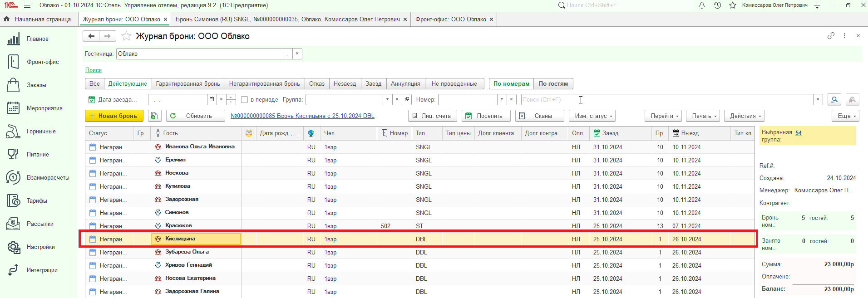The image size is (868, 298).
Task: Expand the Группа dropdown
Action: [x=387, y=99]
